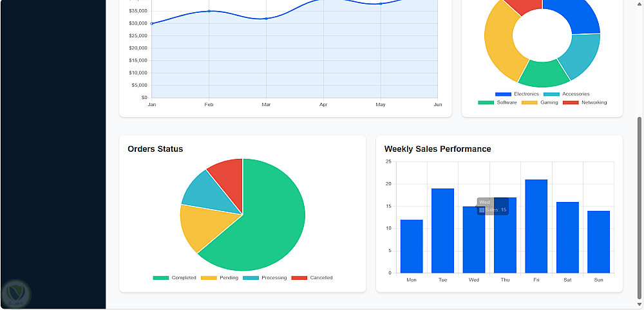
Task: Hide Pending orders via legend
Action: click(220, 278)
